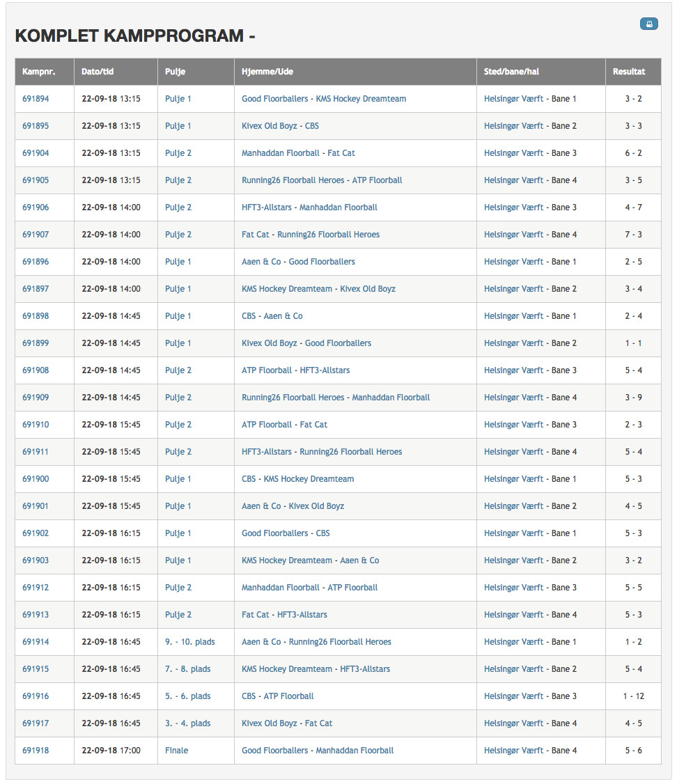Select the 1 - 12 result cell
Screen dimensions: 677x784
pyautogui.click(x=634, y=696)
